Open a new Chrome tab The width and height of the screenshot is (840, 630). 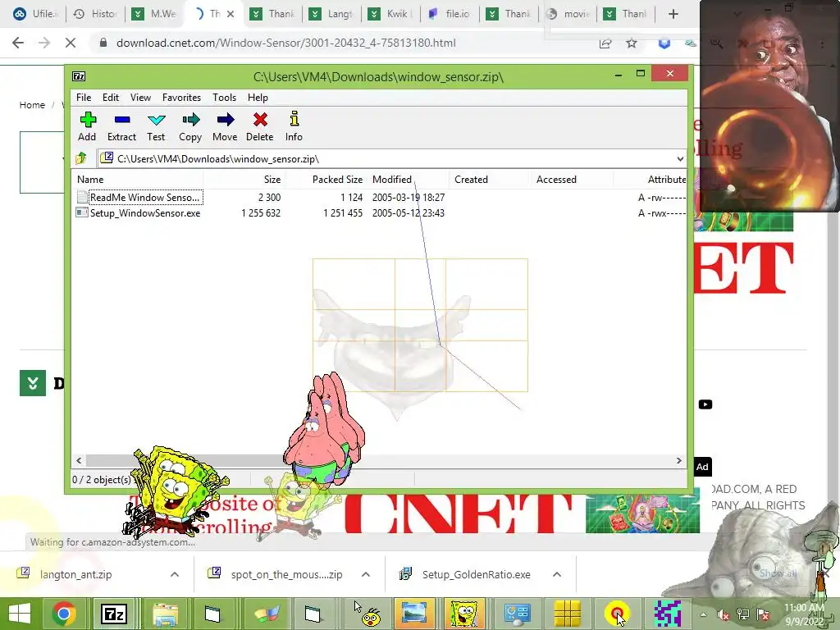673,14
